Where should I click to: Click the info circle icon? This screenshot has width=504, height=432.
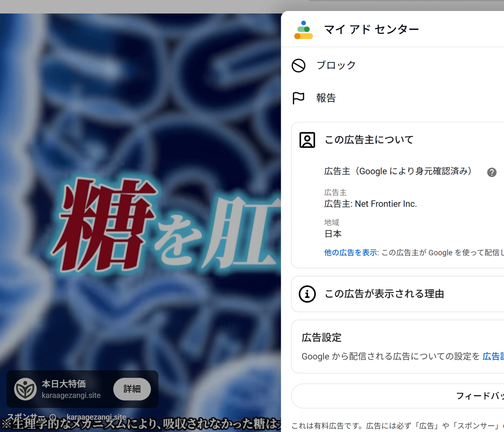[x=307, y=294]
